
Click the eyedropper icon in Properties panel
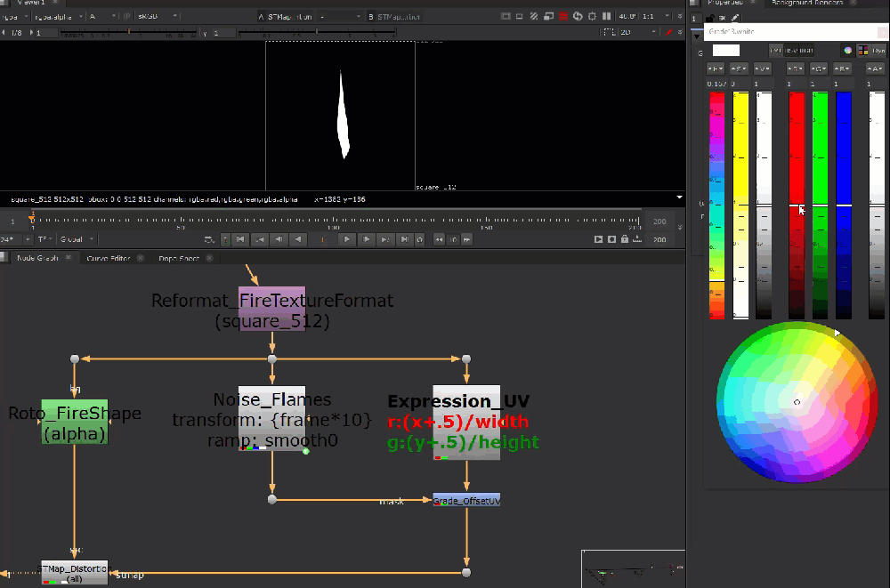tap(735, 18)
